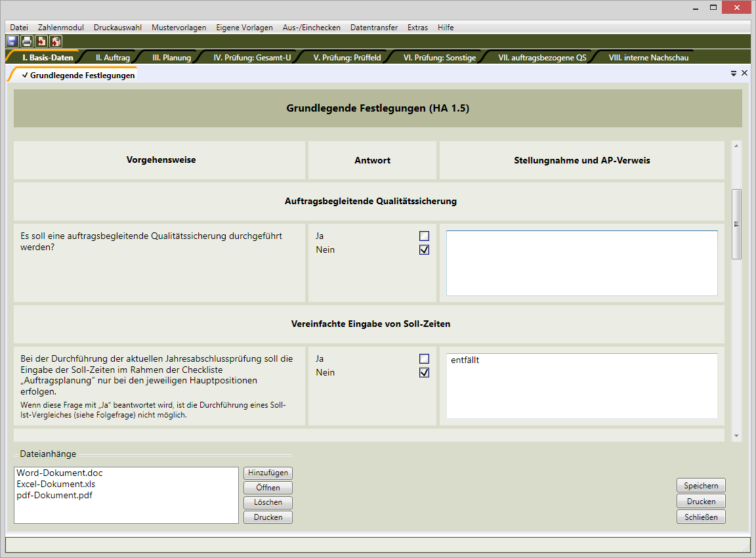Check 'Ja' for auftragsbegleitende Qualitätssicherung
This screenshot has height=558, width=756.
(424, 236)
